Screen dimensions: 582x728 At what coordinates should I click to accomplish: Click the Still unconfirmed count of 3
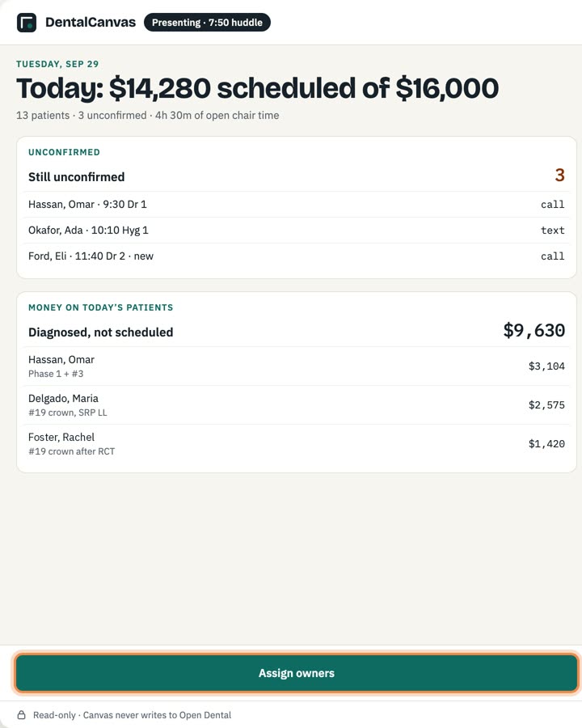point(559,175)
